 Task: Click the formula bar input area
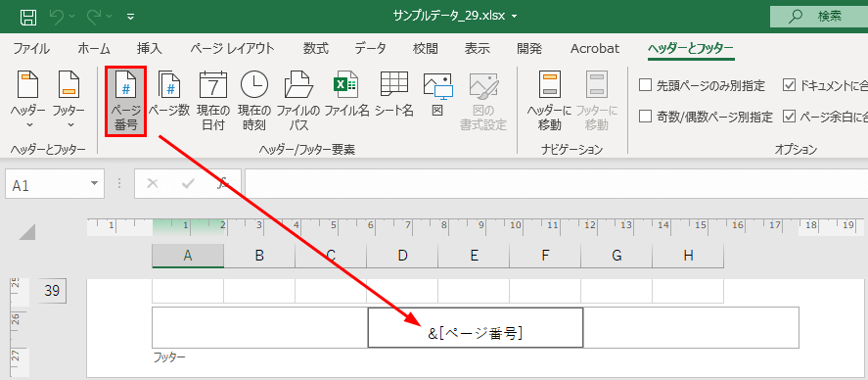tap(557, 184)
